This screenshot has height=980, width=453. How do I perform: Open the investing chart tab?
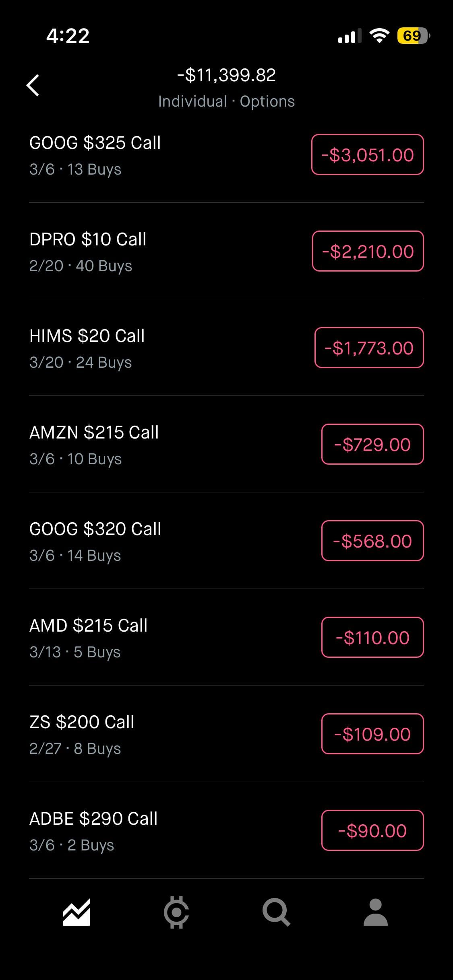[x=77, y=912]
